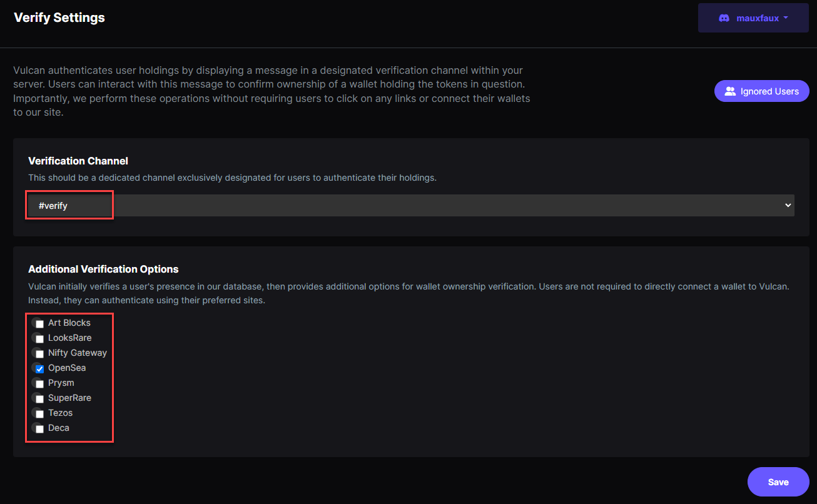Viewport: 817px width, 504px height.
Task: Click the Discord logo icon beside mauxfaux
Action: coord(724,18)
